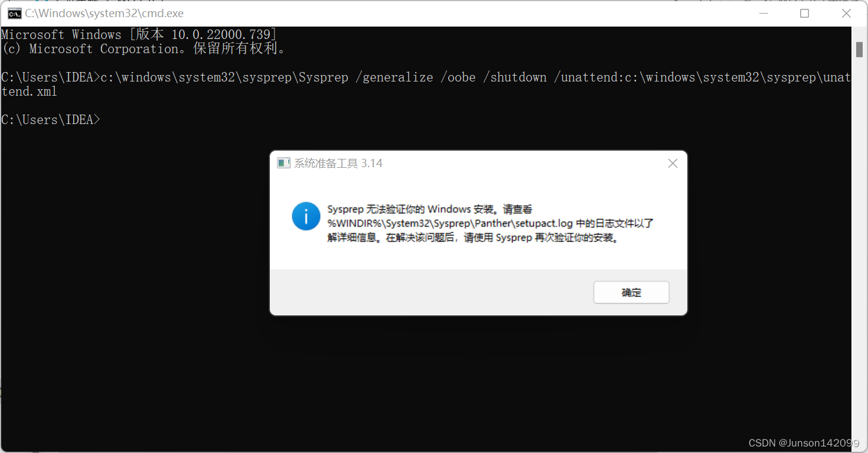868x453 pixels.
Task: Click the cmd.exe icon in the title bar
Action: pyautogui.click(x=14, y=13)
